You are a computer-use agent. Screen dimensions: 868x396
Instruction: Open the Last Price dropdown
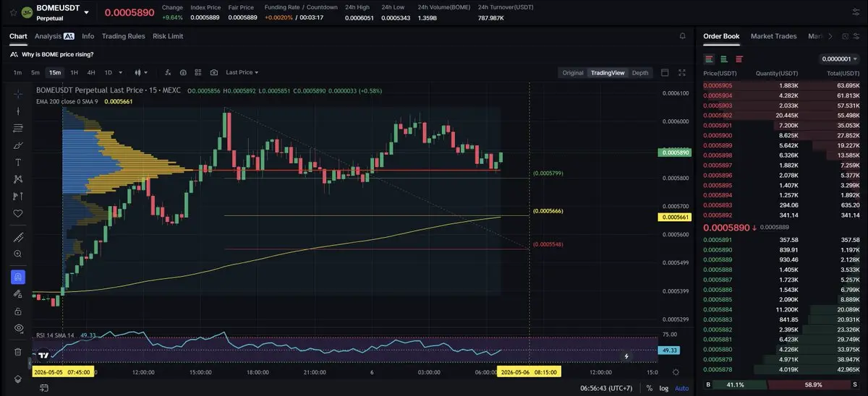pos(242,72)
